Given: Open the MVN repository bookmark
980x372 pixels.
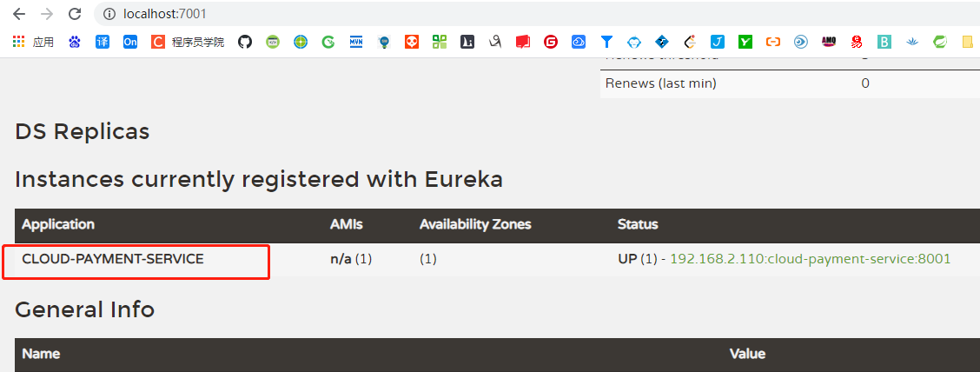Looking at the screenshot, I should pyautogui.click(x=356, y=42).
